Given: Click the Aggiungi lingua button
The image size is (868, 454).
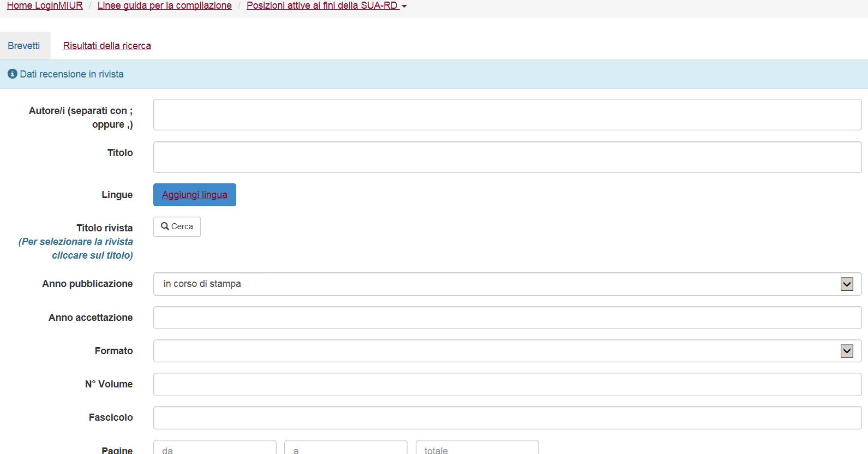Looking at the screenshot, I should pos(194,195).
